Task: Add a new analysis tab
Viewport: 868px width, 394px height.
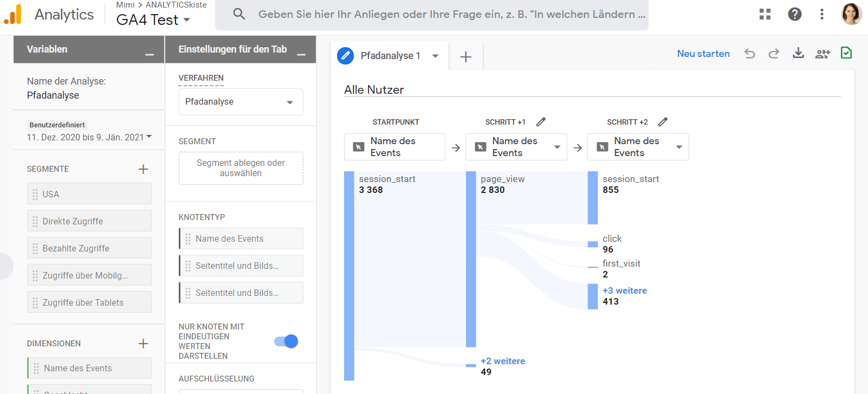Action: [x=466, y=57]
